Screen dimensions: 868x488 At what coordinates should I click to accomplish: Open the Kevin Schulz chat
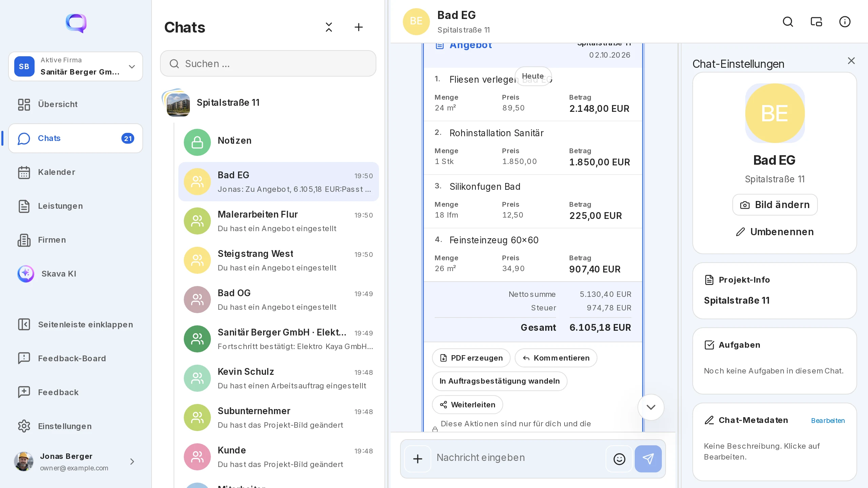(279, 378)
